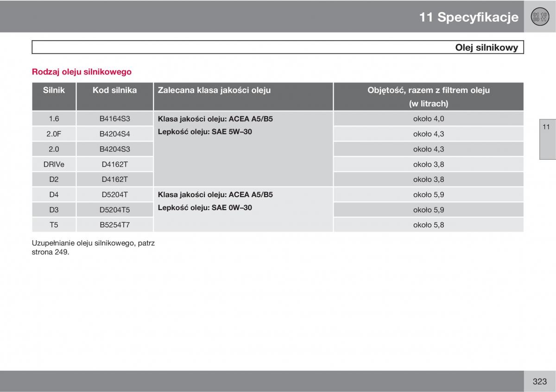This screenshot has width=556, height=392.
Task: Follow the 'strona 249' page reference
Action: tap(50, 252)
